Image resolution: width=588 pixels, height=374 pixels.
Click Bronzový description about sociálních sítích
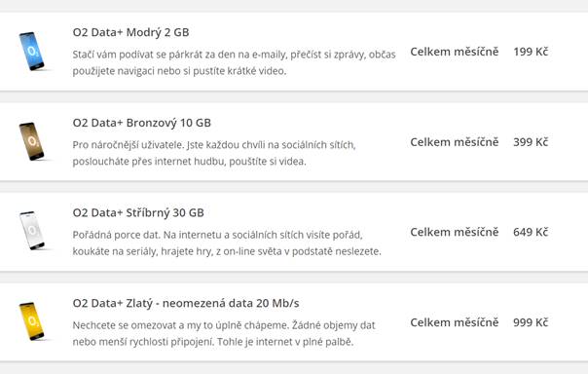click(214, 153)
